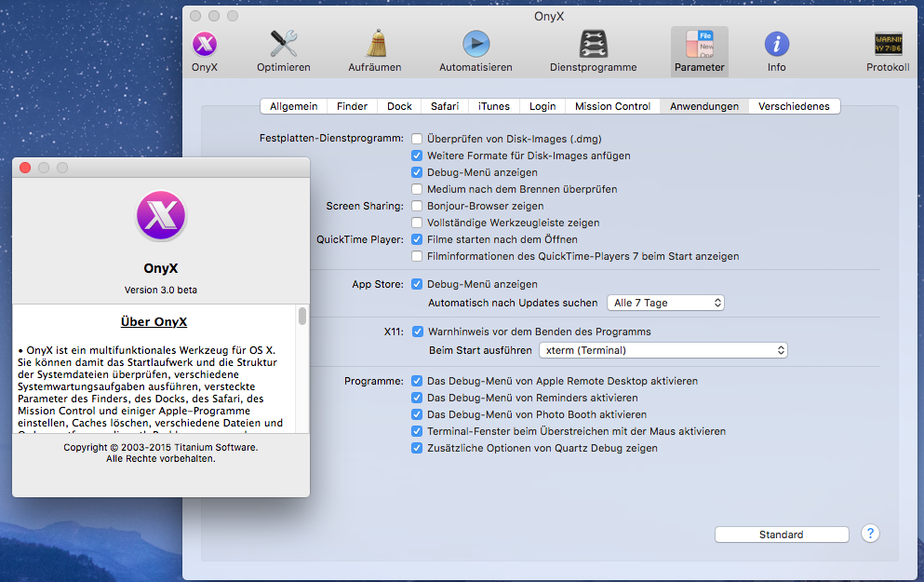The height and width of the screenshot is (582, 924).
Task: Switch to the Allgemein tab
Action: click(293, 106)
